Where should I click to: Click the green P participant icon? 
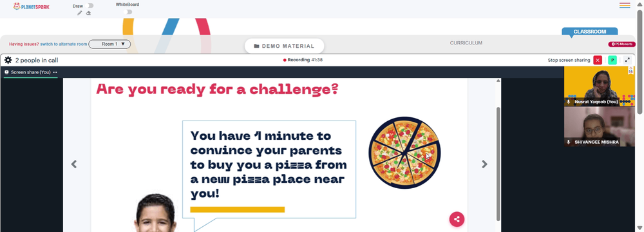(612, 60)
